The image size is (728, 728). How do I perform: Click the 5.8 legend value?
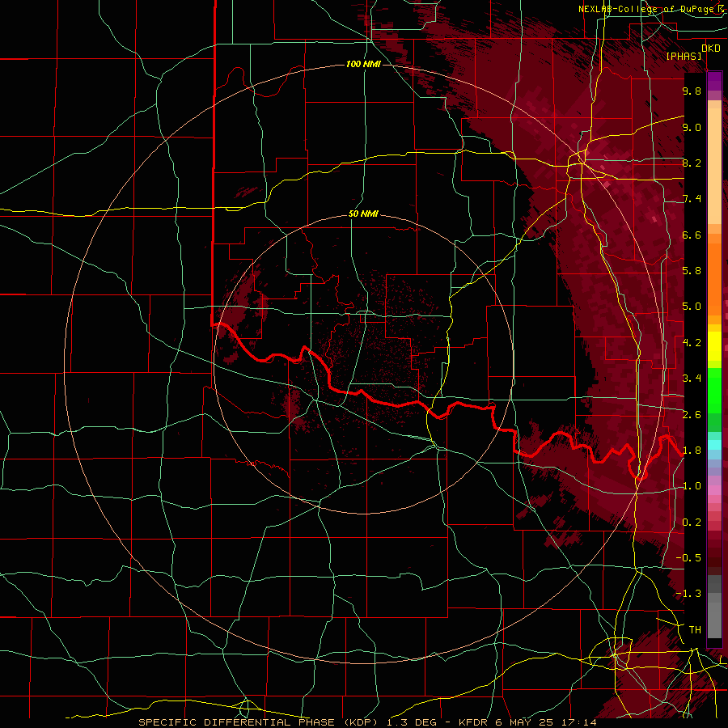click(692, 271)
